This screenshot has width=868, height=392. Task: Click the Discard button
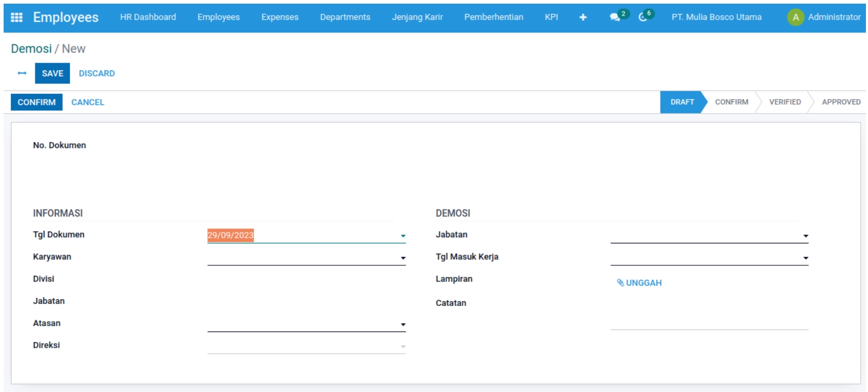tap(96, 73)
